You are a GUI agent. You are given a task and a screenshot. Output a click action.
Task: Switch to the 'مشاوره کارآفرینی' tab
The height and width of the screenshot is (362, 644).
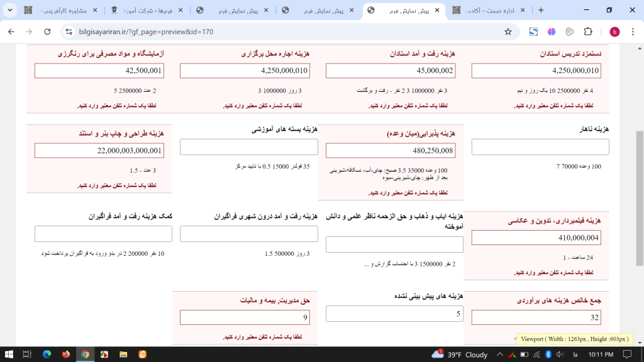[57, 11]
